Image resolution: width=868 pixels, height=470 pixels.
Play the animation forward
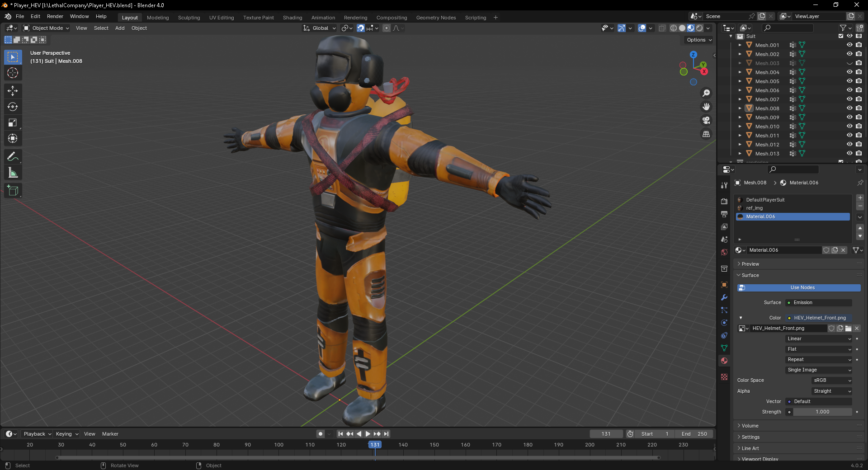point(368,434)
